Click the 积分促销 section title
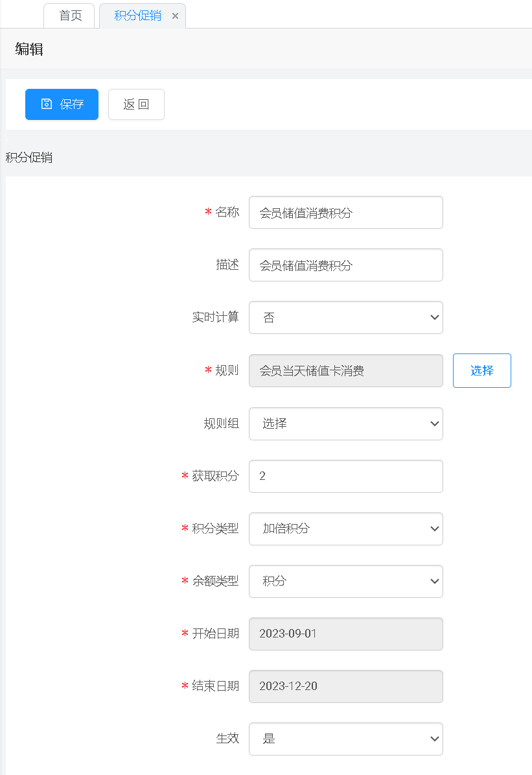Screen dimensions: 532x775 click(29, 158)
